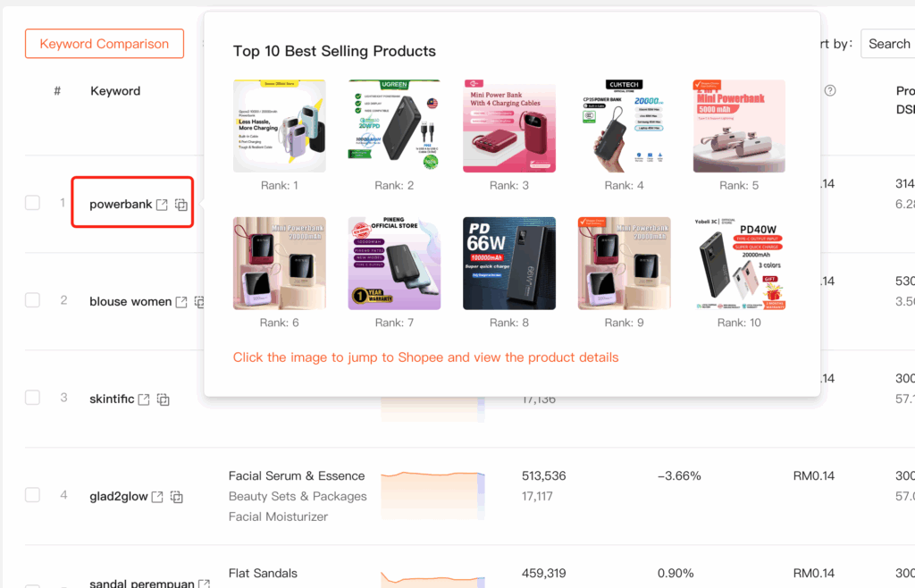The height and width of the screenshot is (588, 915).
Task: Click the powerbank top products icon
Action: pyautogui.click(x=181, y=205)
